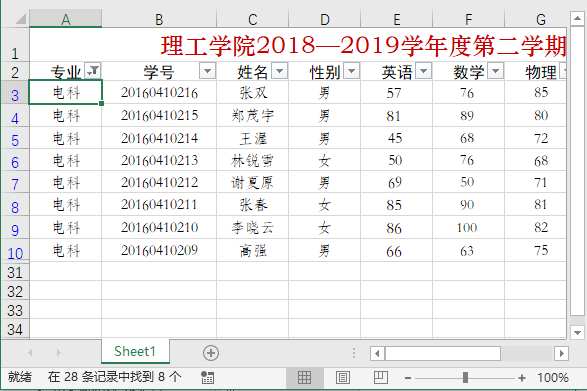Click the macro recording status bar icon
This screenshot has height=391, width=587.
tap(207, 378)
